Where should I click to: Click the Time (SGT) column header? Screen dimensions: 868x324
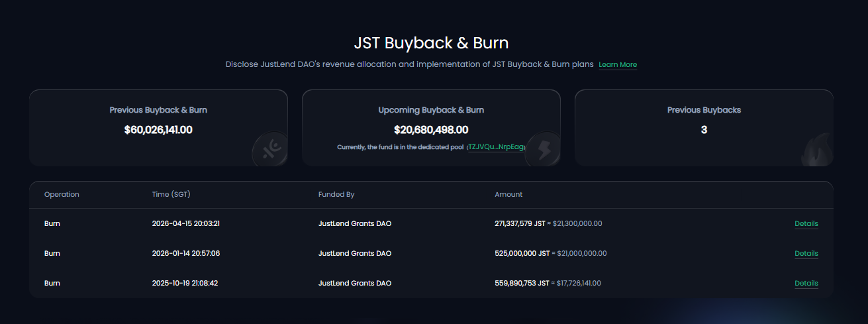pos(171,195)
